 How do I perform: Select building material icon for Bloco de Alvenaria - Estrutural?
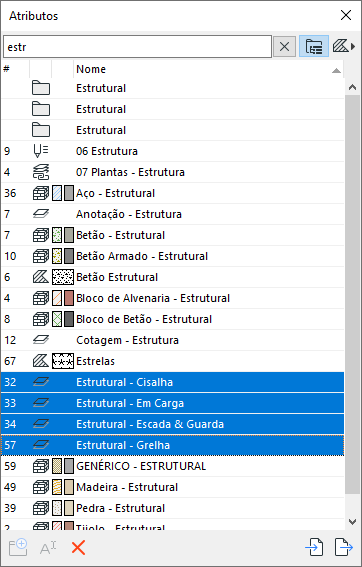[41, 298]
